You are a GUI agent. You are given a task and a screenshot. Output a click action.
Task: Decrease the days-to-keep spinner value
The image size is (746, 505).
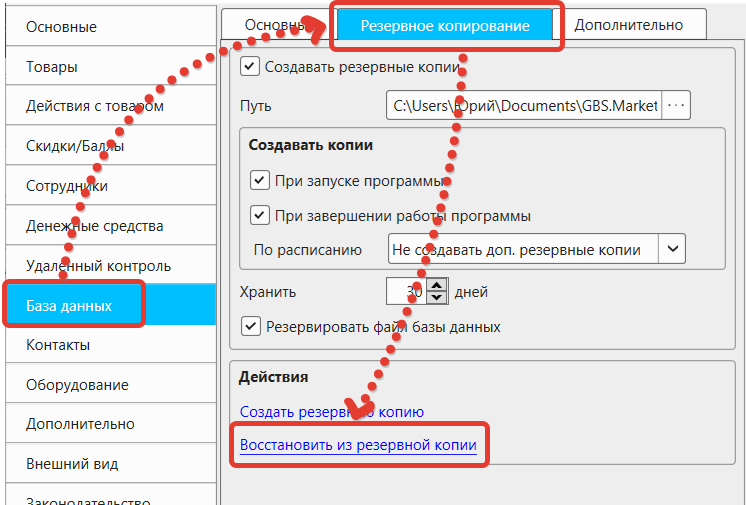pyautogui.click(x=437, y=298)
